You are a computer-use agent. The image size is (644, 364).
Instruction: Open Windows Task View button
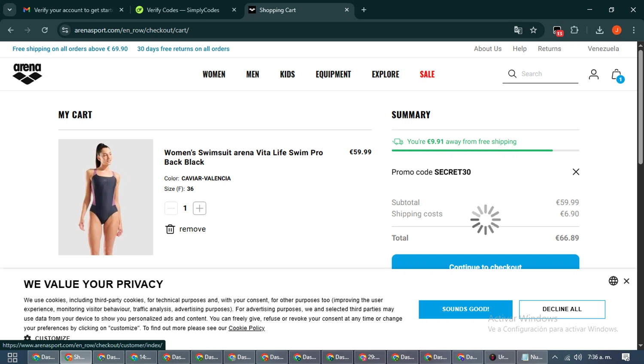click(x=12, y=357)
